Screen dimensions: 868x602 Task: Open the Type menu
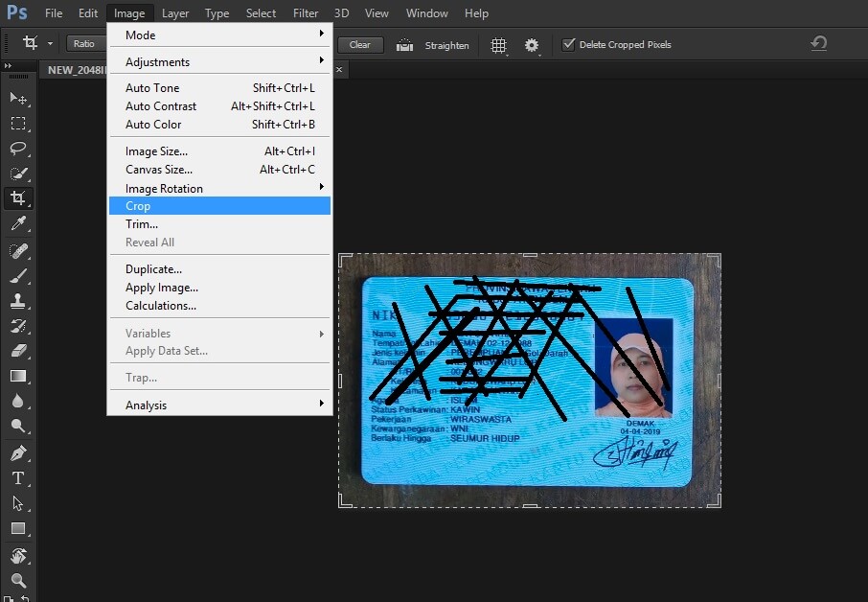217,12
